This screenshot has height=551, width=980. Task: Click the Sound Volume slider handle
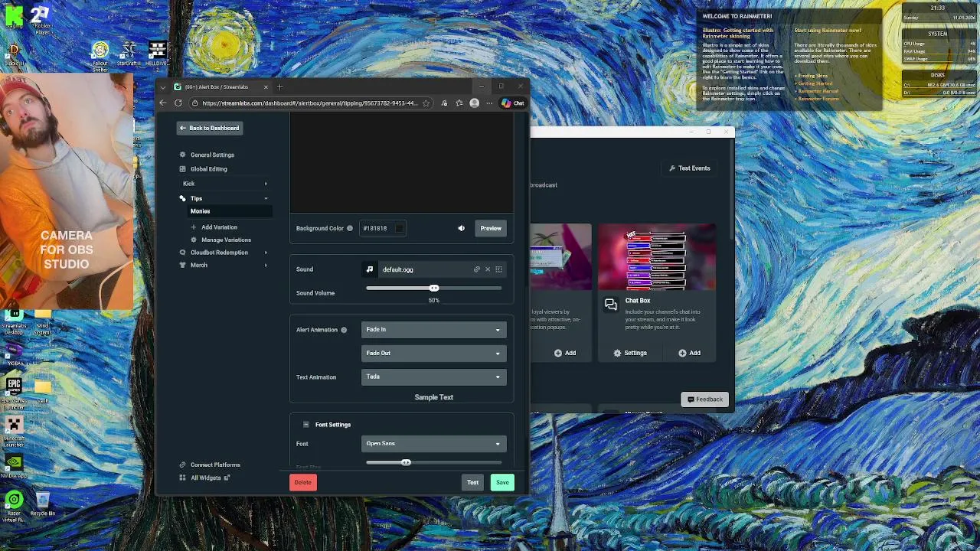[434, 288]
